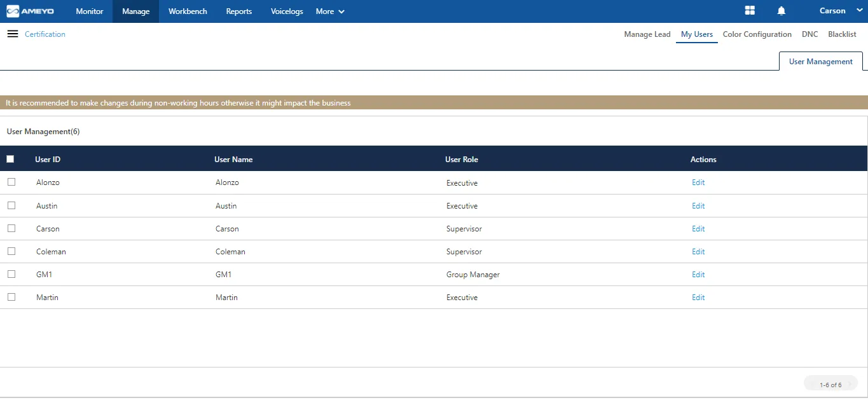Click the non-working hours warning banner
868x412 pixels.
[434, 102]
